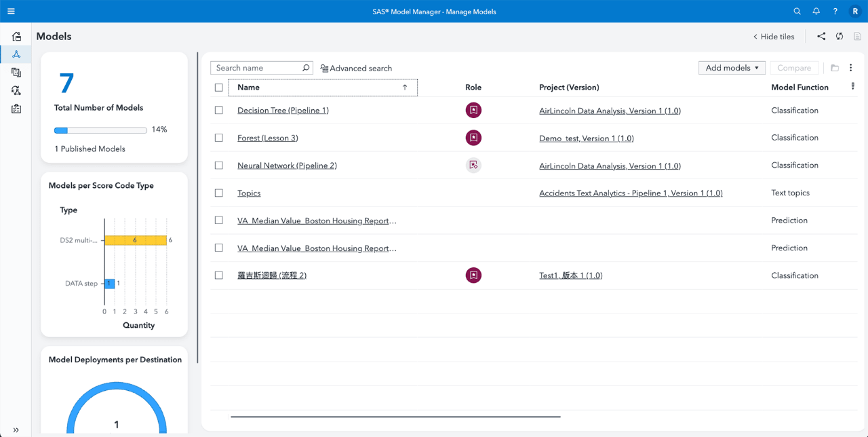Open the notifications bell
This screenshot has height=437, width=868.
coord(816,12)
